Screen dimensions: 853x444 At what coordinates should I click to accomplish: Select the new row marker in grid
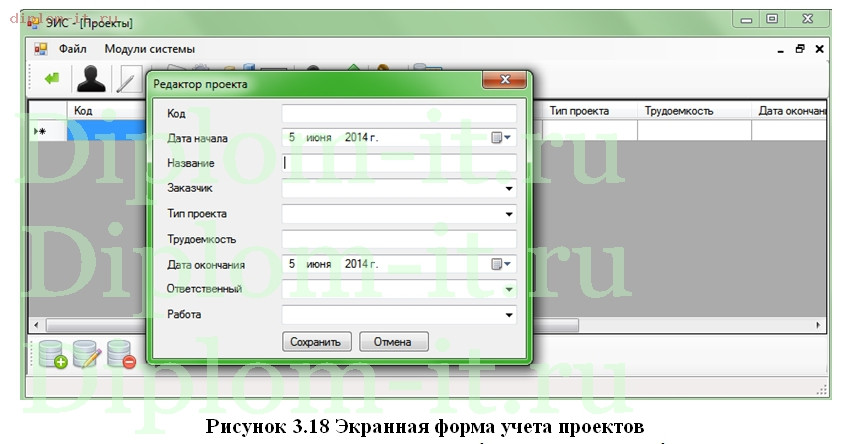click(47, 131)
